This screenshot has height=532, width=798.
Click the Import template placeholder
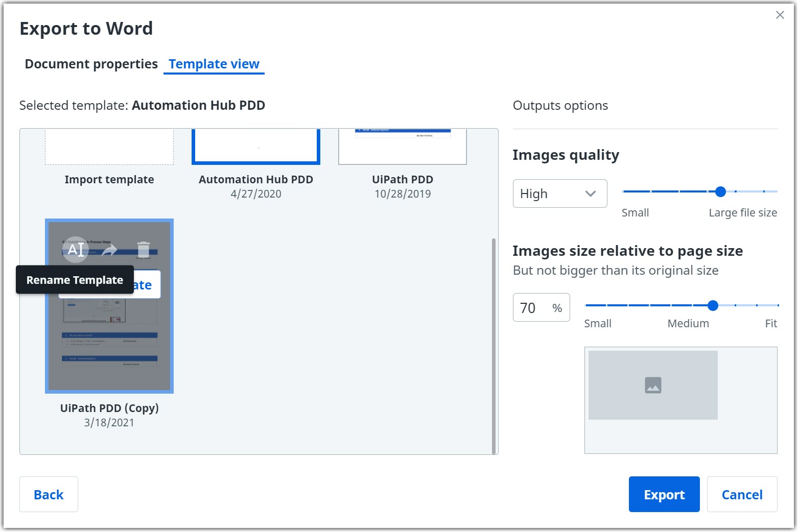(x=109, y=147)
